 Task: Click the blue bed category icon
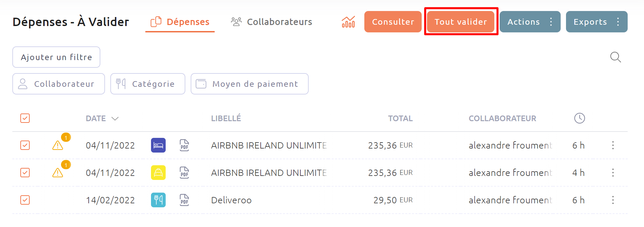pyautogui.click(x=158, y=145)
